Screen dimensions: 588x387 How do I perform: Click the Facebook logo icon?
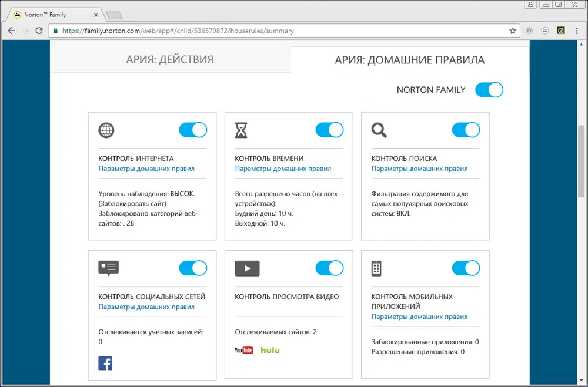click(x=105, y=364)
